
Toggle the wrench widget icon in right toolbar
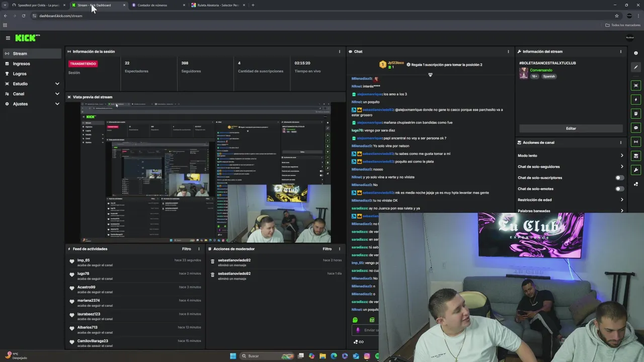pyautogui.click(x=636, y=170)
